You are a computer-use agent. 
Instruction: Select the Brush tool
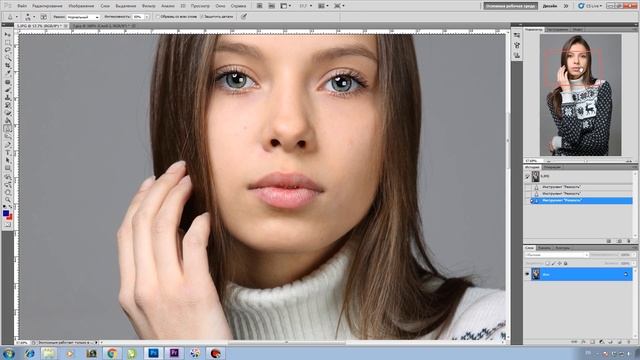7,91
